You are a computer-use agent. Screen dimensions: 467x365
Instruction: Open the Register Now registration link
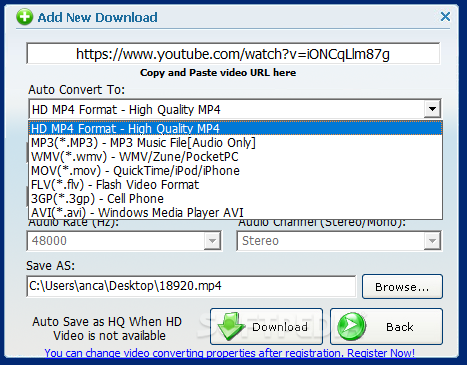click(381, 353)
